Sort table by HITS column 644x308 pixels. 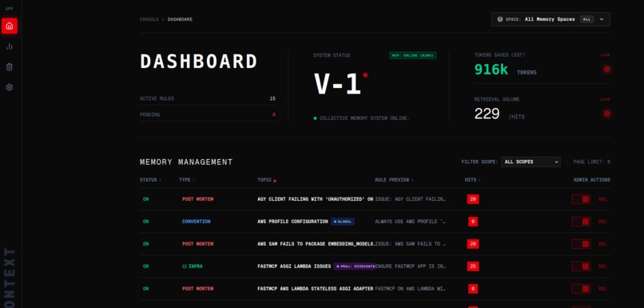click(473, 180)
